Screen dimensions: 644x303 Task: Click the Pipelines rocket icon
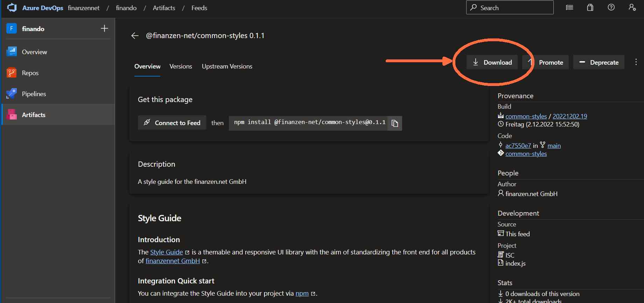pos(12,94)
